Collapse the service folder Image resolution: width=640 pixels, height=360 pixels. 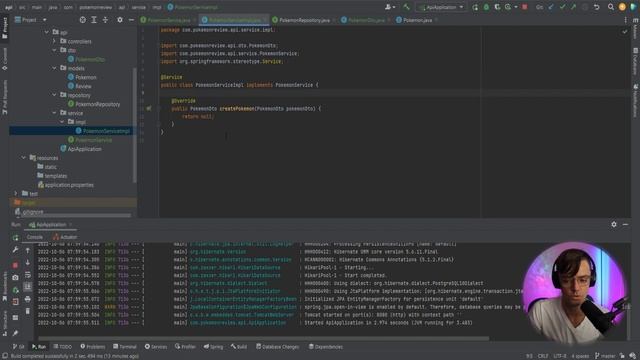pos(54,113)
